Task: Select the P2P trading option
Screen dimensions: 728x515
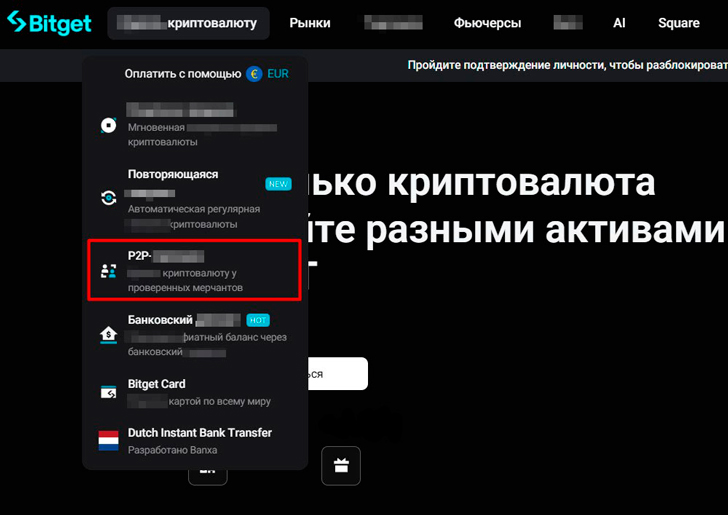Action: (x=195, y=270)
